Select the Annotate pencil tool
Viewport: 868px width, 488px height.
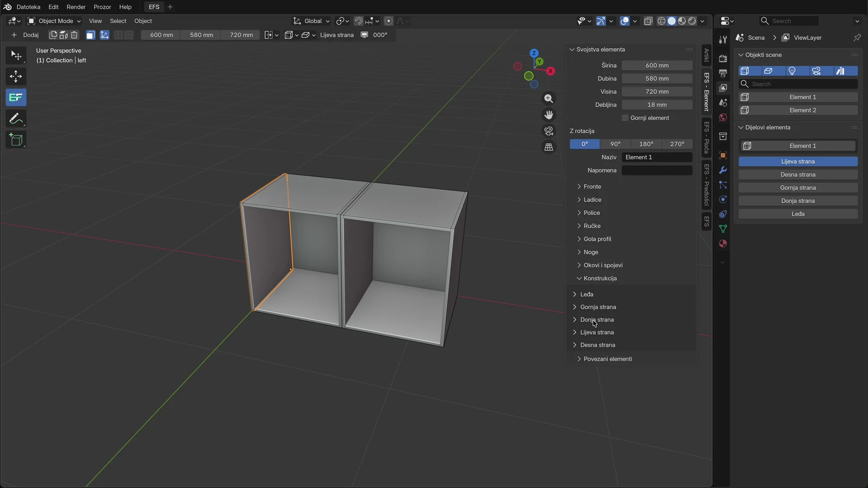point(16,119)
